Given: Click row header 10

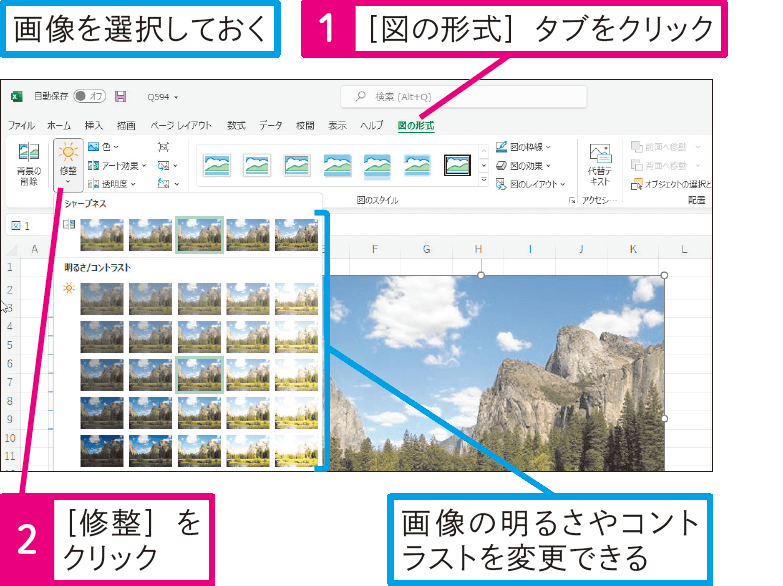Looking at the screenshot, I should (10, 438).
